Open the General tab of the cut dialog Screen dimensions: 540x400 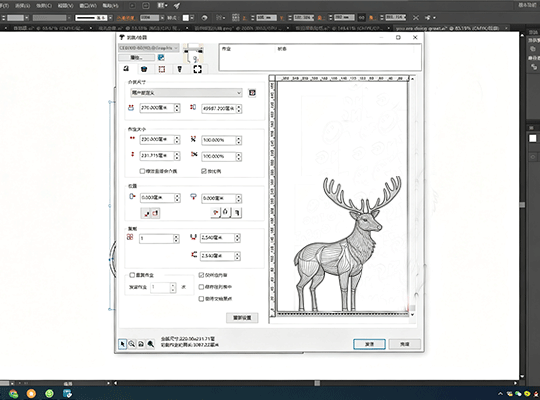[126, 69]
